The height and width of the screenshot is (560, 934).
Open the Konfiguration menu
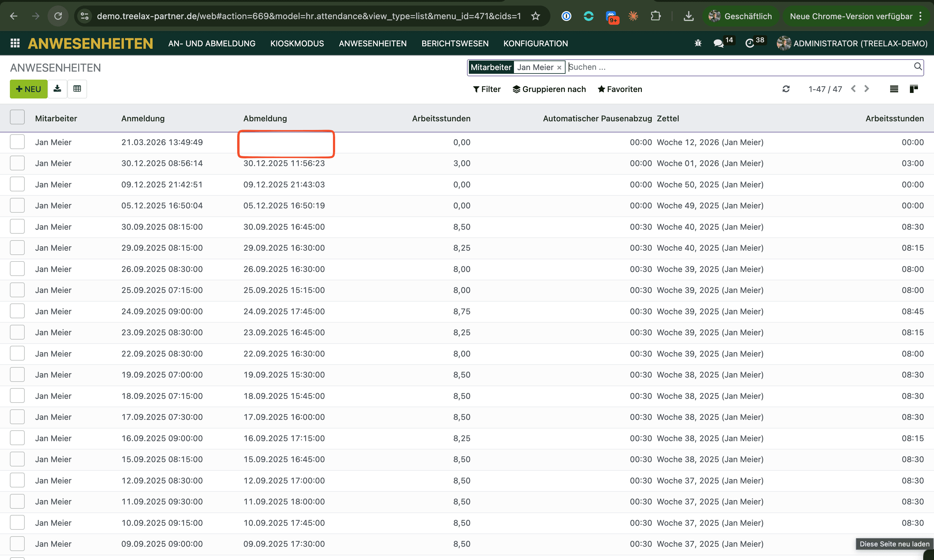coord(535,44)
